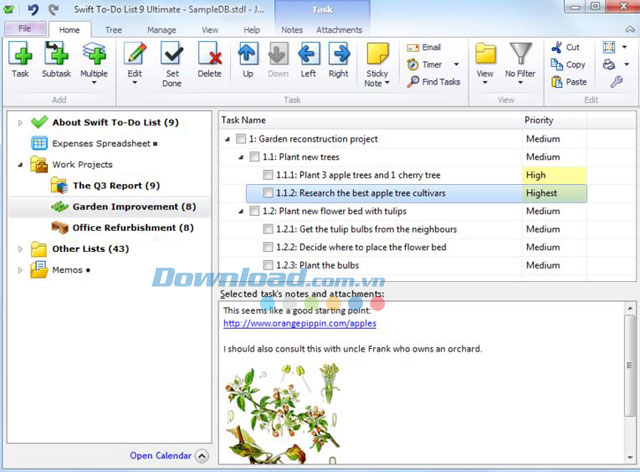
Task: Cut the selected task
Action: click(x=565, y=47)
